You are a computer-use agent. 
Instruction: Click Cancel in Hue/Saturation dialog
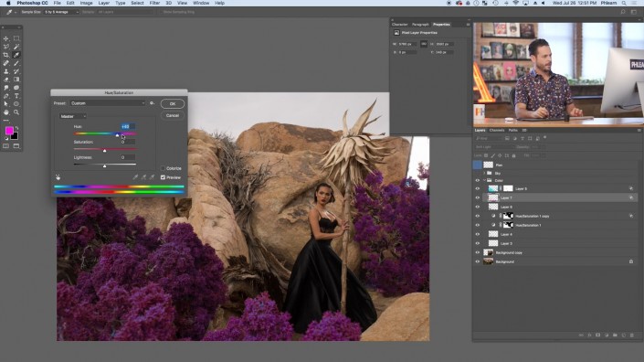pyautogui.click(x=173, y=116)
